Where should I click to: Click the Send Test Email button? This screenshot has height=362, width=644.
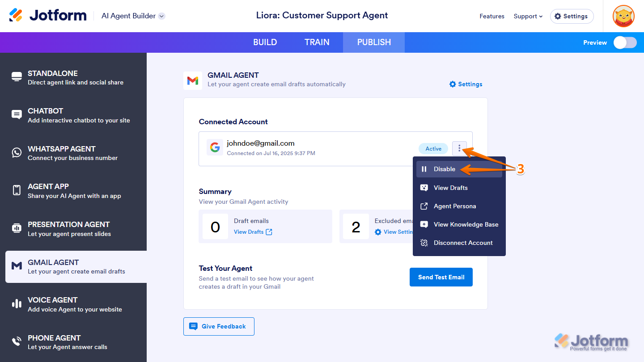click(x=441, y=277)
